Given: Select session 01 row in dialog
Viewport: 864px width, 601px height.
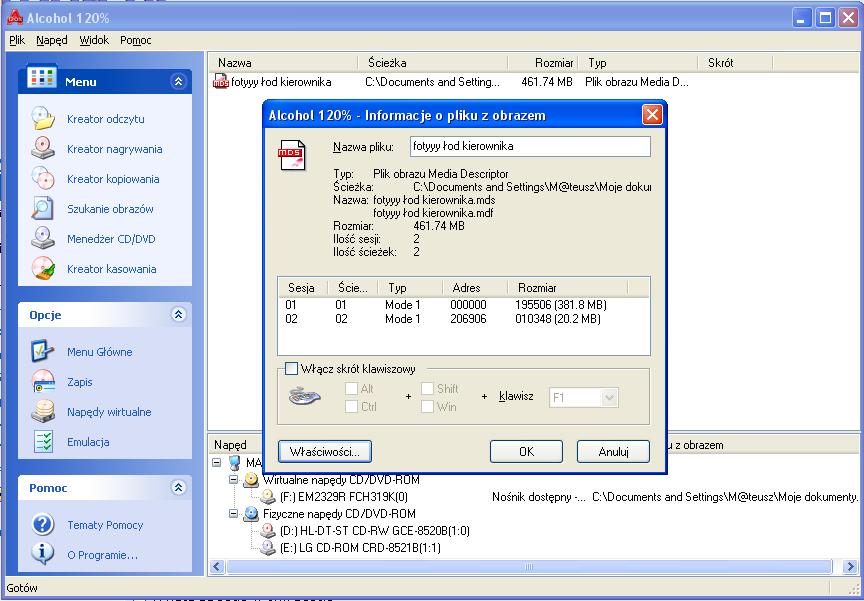Looking at the screenshot, I should point(463,305).
